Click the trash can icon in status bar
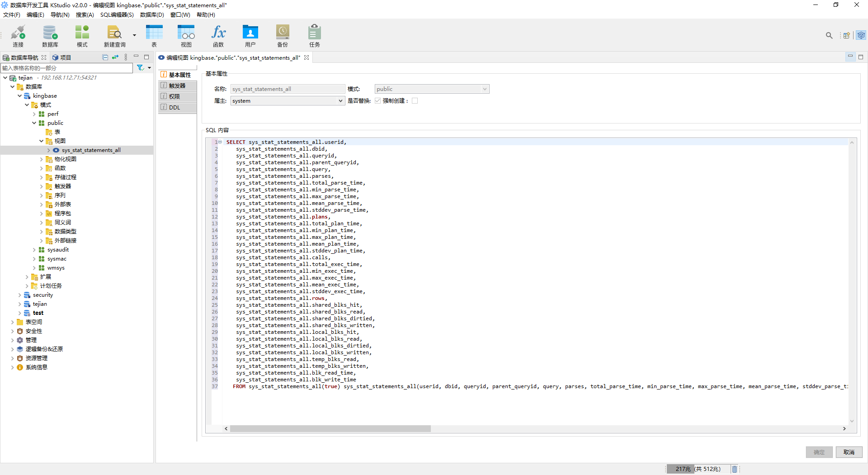The height and width of the screenshot is (475, 868). [x=735, y=469]
